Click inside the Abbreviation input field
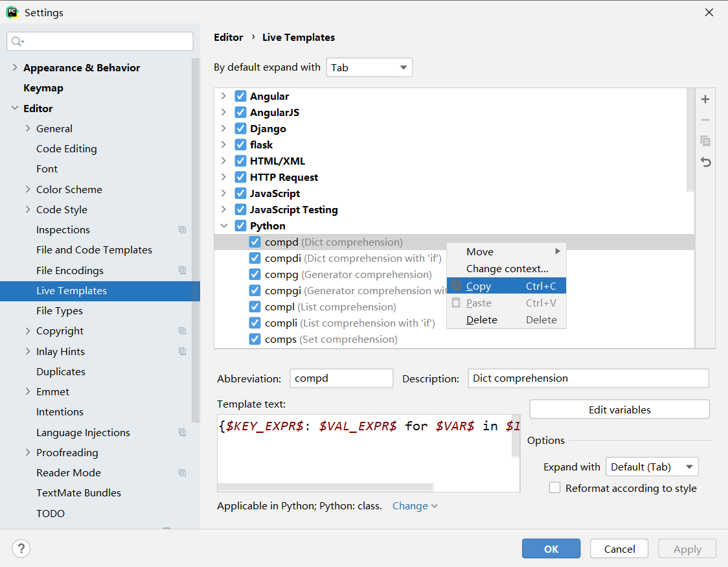 341,378
